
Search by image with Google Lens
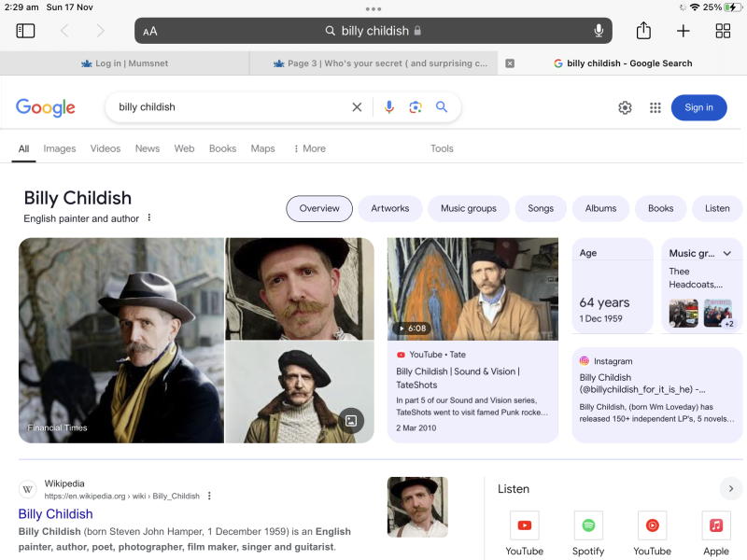pos(416,107)
